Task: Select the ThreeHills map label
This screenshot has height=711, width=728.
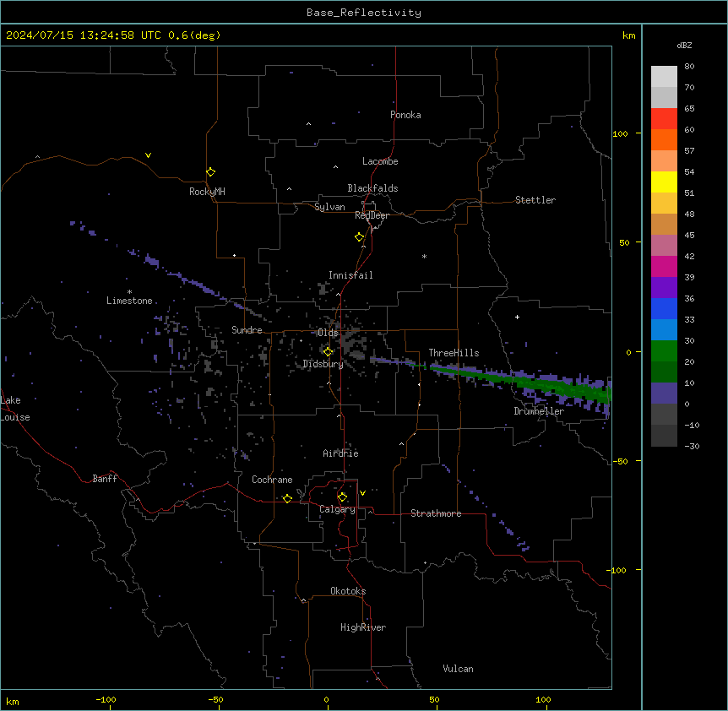Action: coord(454,353)
